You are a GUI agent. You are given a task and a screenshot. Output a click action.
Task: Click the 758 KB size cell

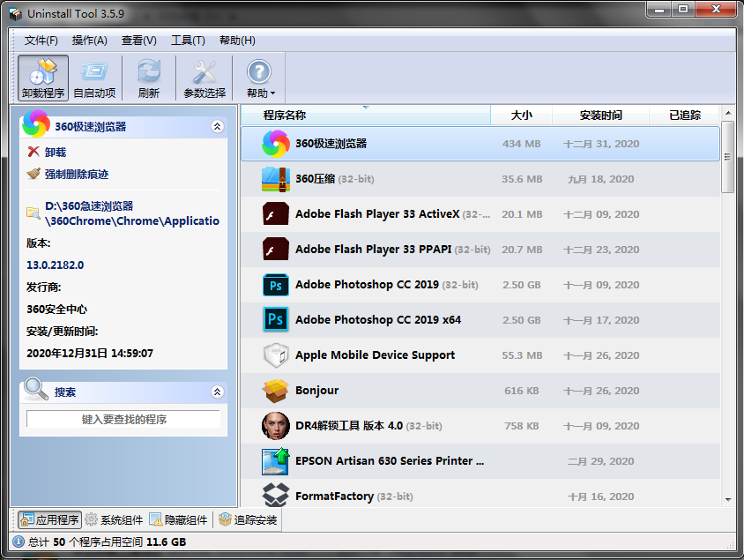point(522,426)
